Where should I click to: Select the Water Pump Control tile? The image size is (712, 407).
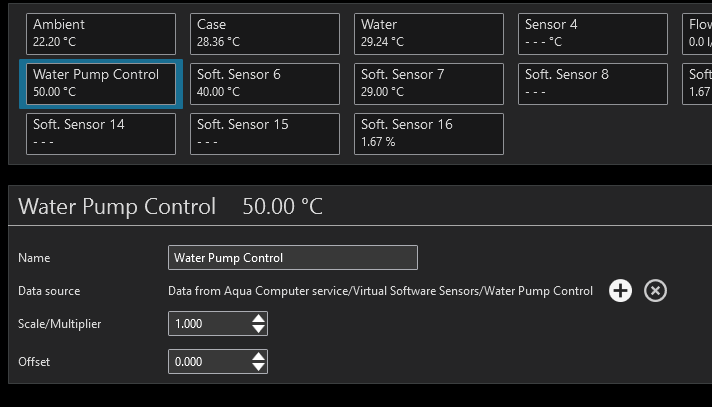click(x=101, y=83)
